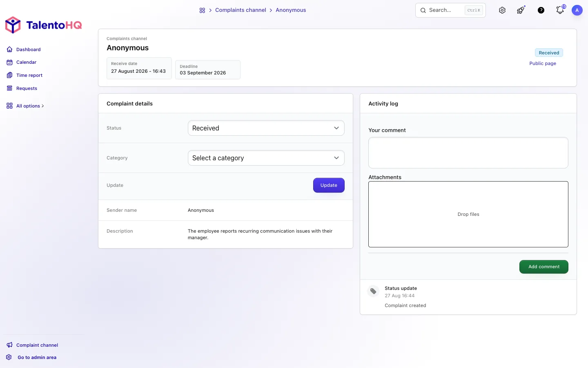Viewport: 588px width, 368px height.
Task: Click the complaint Description text
Action: (260, 234)
